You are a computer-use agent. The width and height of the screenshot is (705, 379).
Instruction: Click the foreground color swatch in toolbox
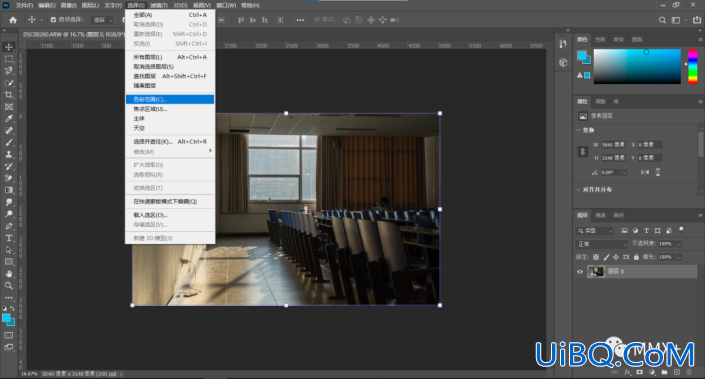tap(6, 319)
